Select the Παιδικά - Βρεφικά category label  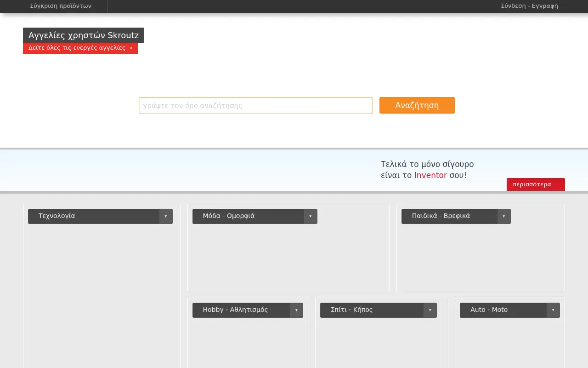tap(441, 216)
